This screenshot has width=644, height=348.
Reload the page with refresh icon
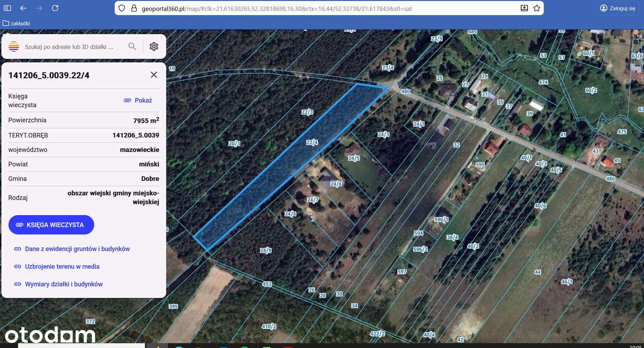point(55,8)
